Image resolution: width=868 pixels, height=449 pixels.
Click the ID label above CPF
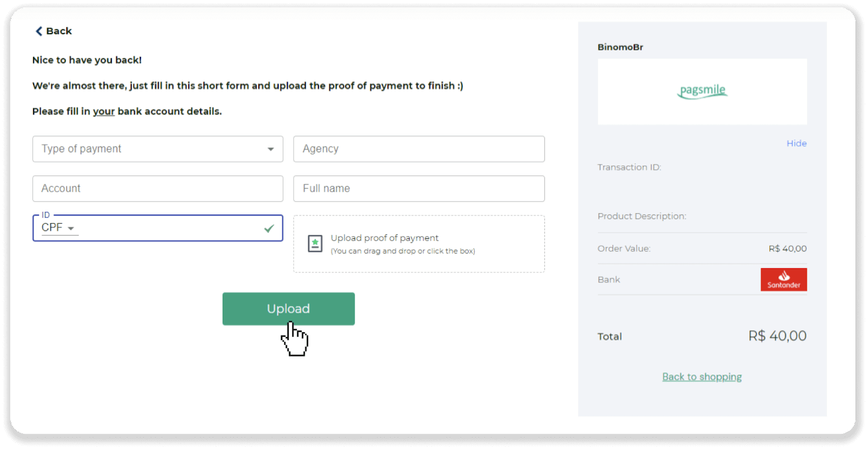point(45,215)
